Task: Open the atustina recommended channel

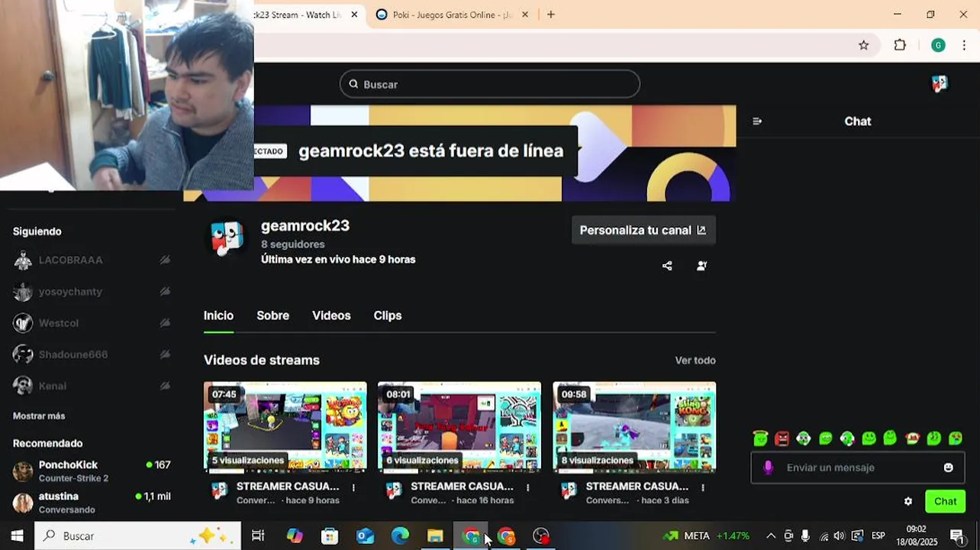Action: click(92, 503)
